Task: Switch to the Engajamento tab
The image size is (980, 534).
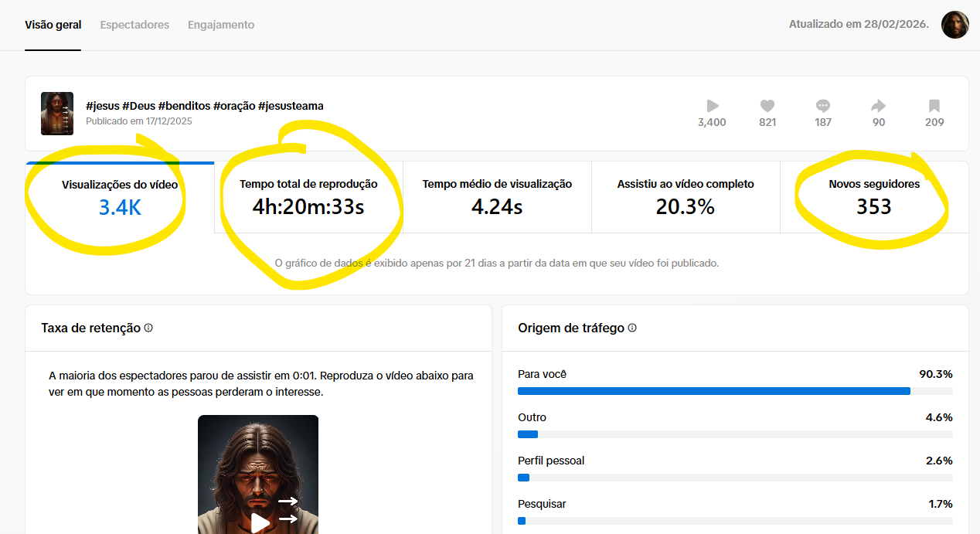Action: point(221,25)
